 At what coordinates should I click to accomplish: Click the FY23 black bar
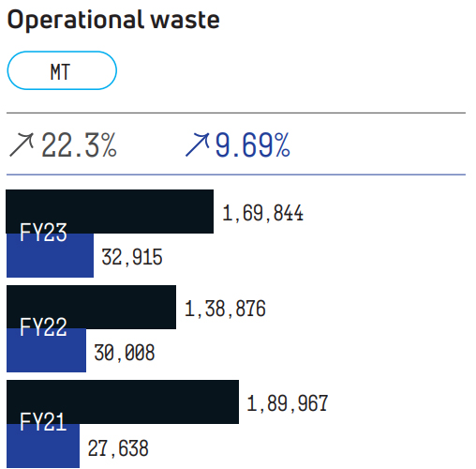[110, 211]
